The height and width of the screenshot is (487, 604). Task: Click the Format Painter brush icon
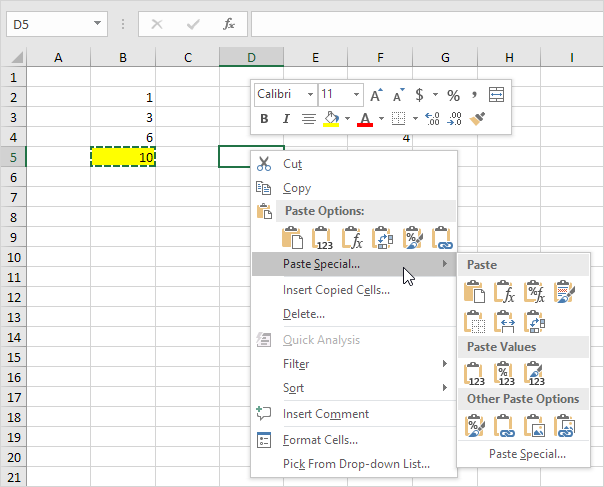tap(477, 119)
